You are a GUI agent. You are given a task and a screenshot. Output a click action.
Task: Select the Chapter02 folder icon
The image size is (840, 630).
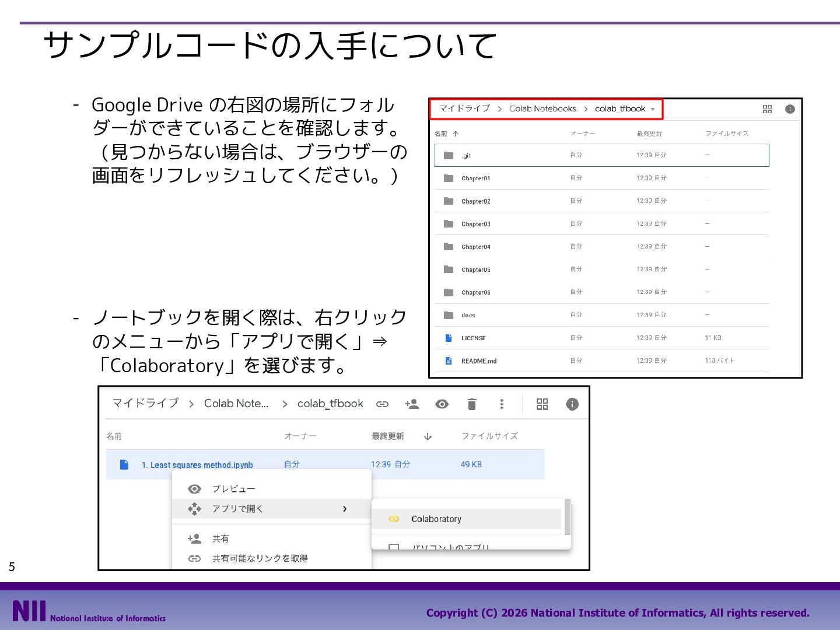click(449, 201)
